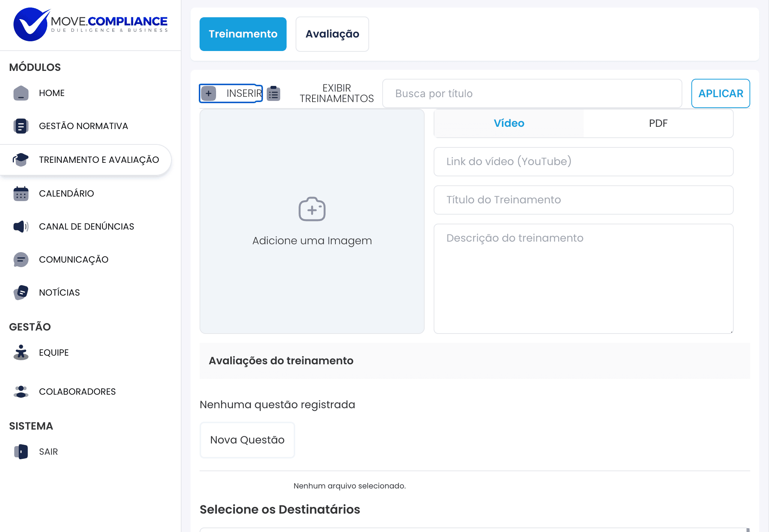
Task: Select the PDF tab
Action: (658, 123)
